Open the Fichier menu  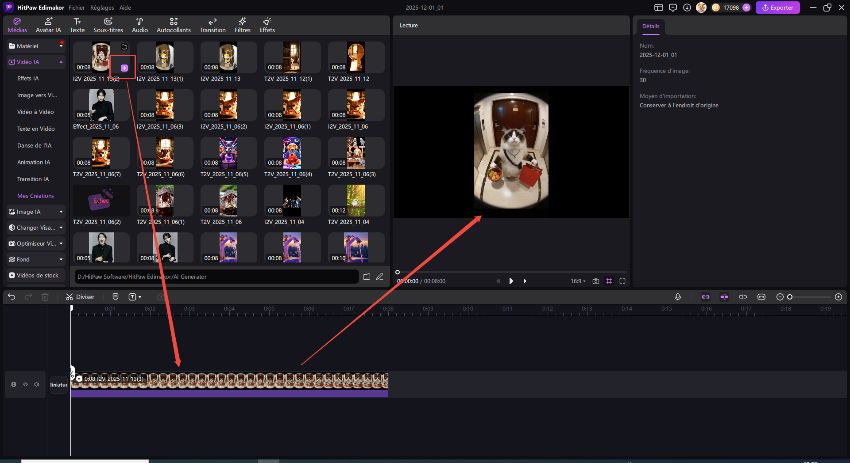(x=76, y=7)
